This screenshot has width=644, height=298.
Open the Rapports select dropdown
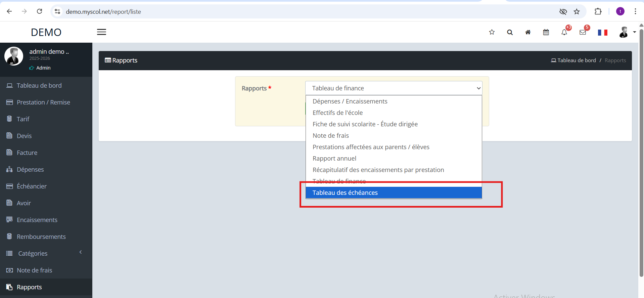394,88
